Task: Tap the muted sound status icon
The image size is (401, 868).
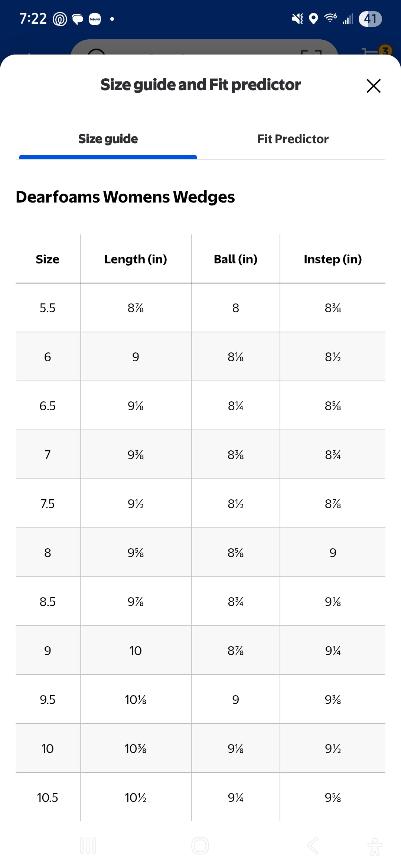Action: (297, 19)
